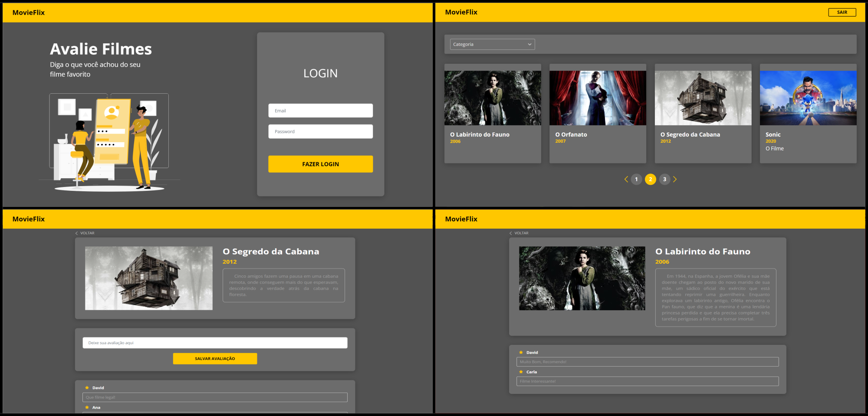This screenshot has width=868, height=416.
Task: Click back chevron on O Segredo da Cabana page
Action: (x=77, y=233)
